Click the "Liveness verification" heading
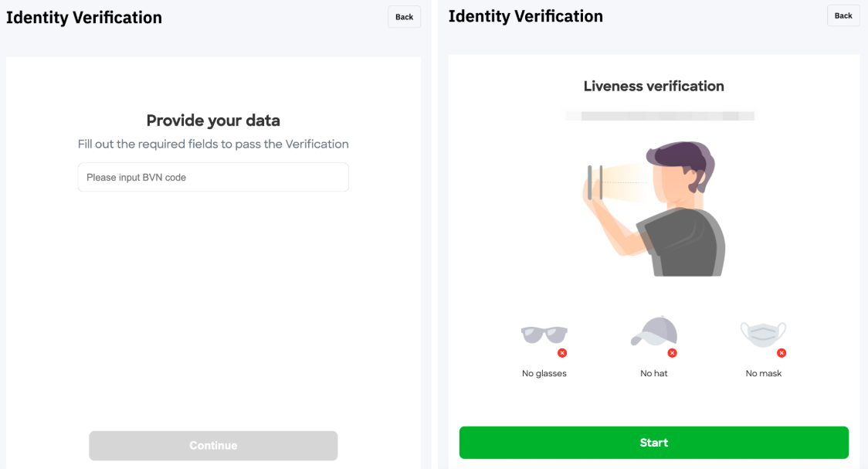Viewport: 868px width, 469px height. tap(653, 87)
